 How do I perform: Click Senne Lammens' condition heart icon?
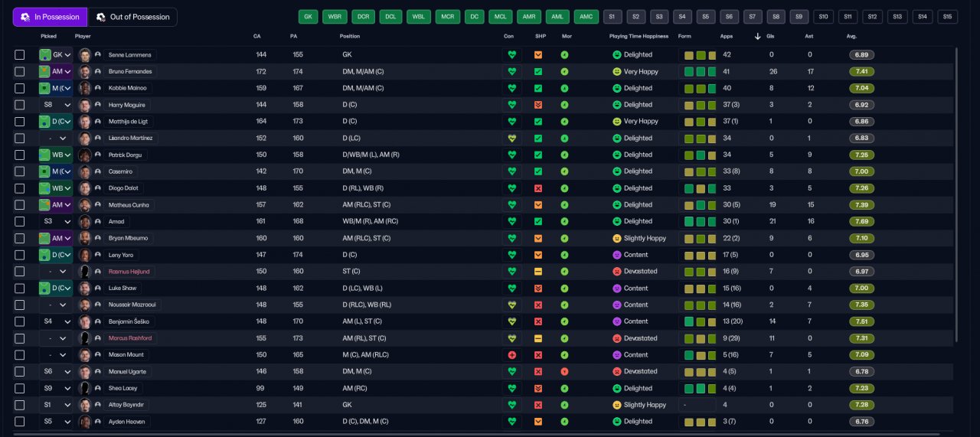[511, 55]
